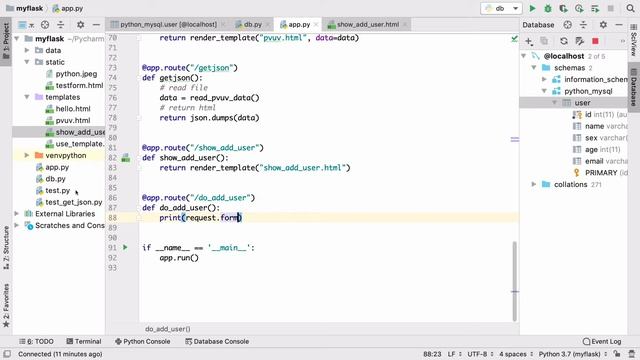The image size is (640, 360).
Task: Open Database panel gear options
Action: (603, 25)
